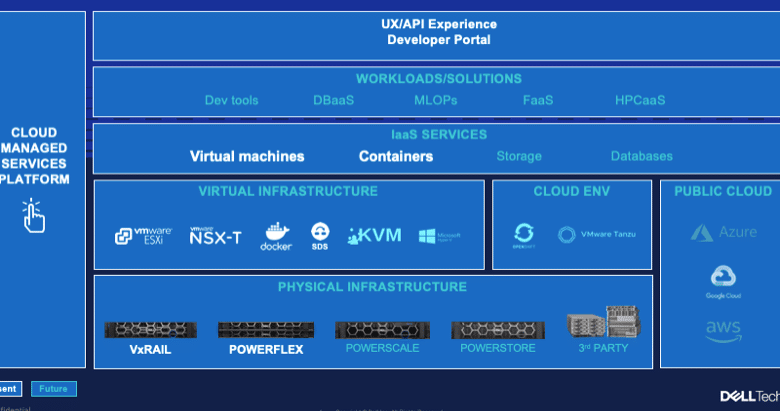Click the POWERSTORE server image
Viewport: 780px width, 411px height.
(x=498, y=329)
